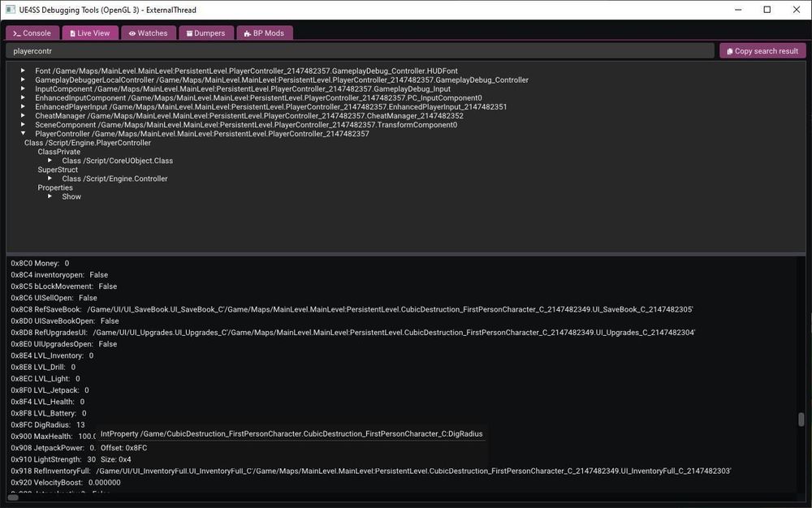
Task: Click the LVL_Jetpack property row
Action: [50, 390]
